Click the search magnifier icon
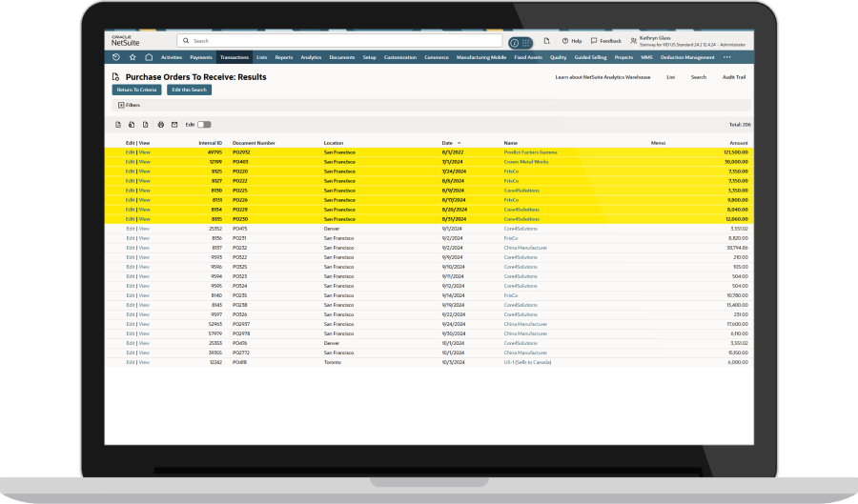The image size is (858, 504). click(186, 40)
